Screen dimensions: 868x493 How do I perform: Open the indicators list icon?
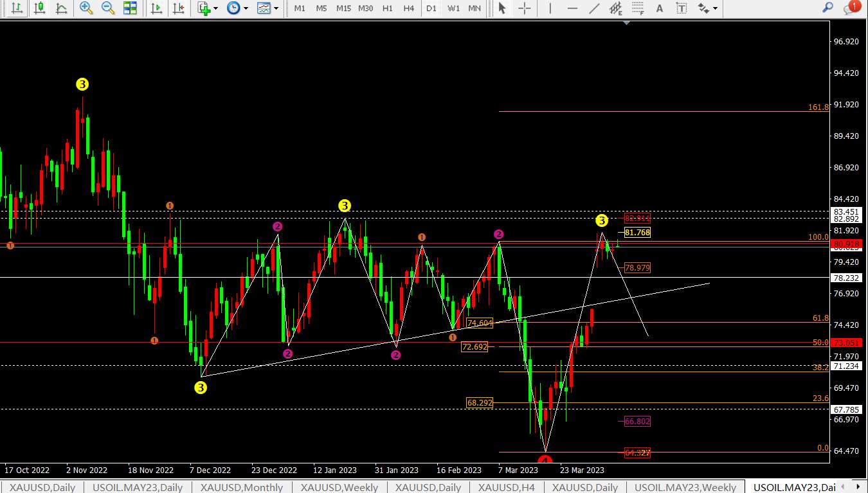click(x=204, y=8)
